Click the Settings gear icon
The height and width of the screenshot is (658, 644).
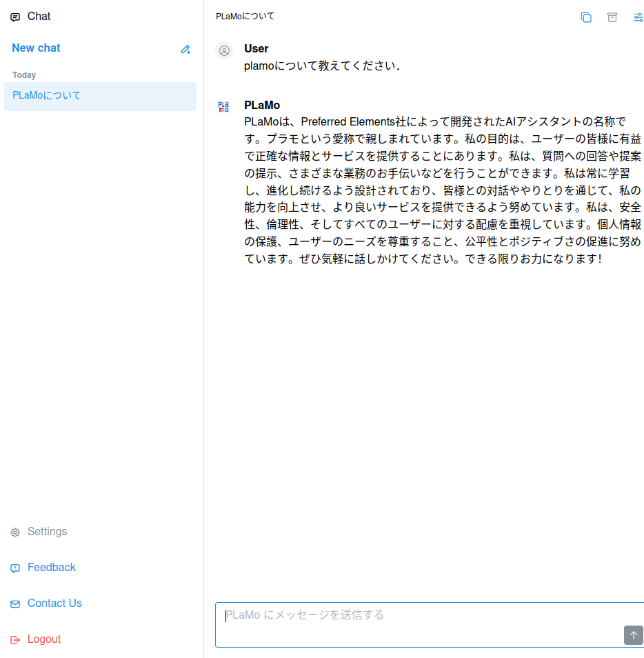coord(15,532)
